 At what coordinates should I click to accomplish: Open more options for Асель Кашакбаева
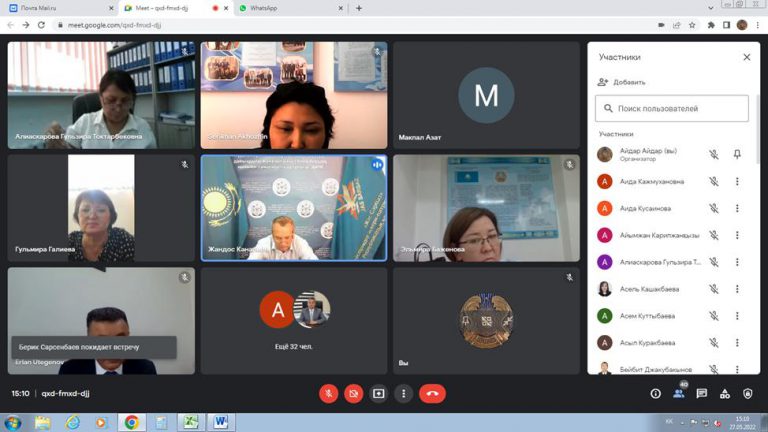737,289
